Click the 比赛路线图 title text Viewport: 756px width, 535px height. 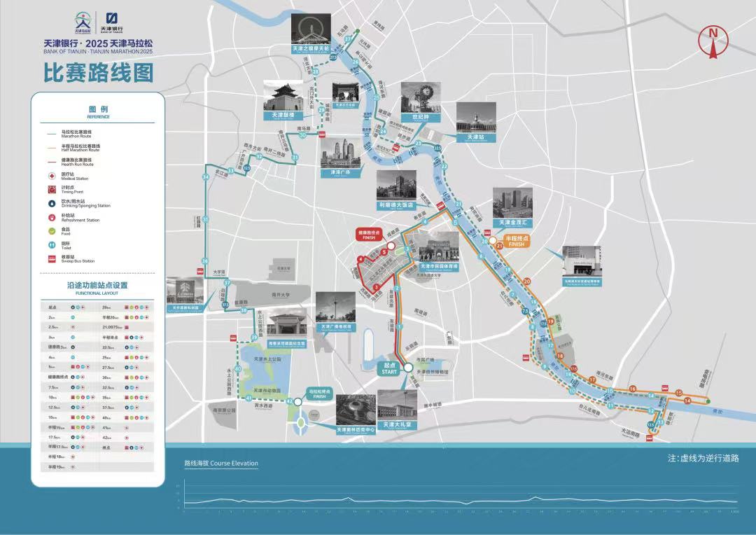pos(99,74)
